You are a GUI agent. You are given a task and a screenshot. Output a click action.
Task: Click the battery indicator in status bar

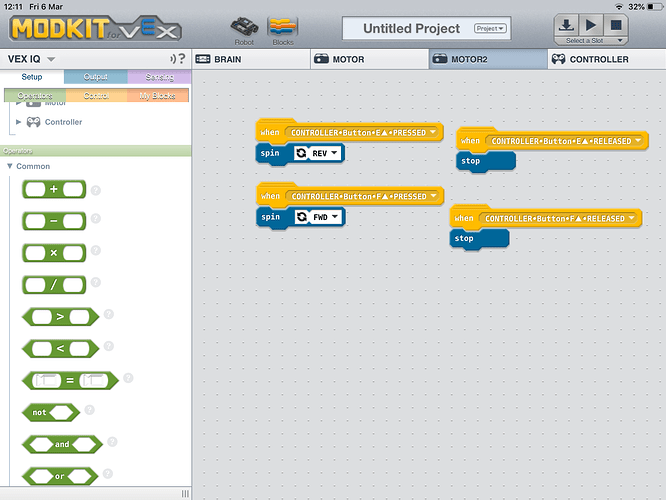pos(655,7)
